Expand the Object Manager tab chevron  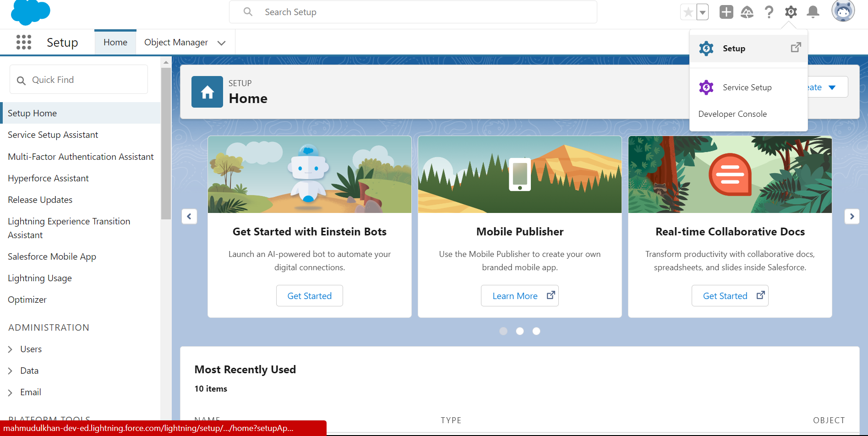(x=222, y=43)
